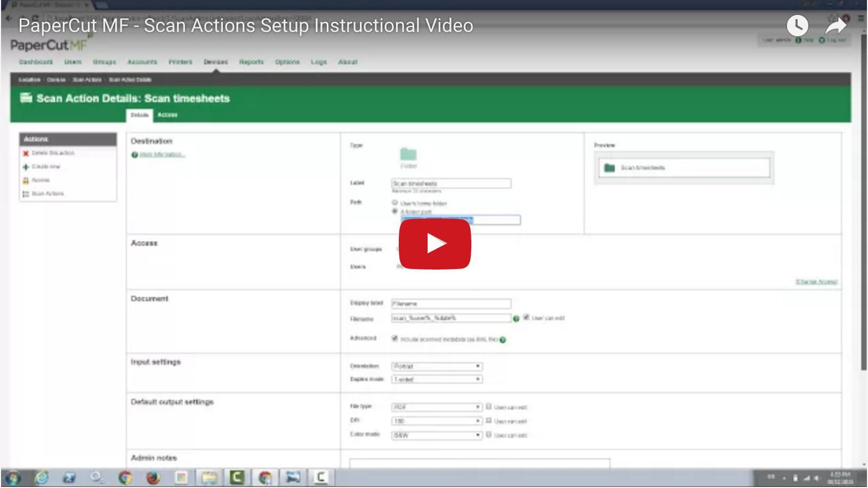Click the Change Access link
Viewport: 868px width, 488px height.
tap(816, 281)
